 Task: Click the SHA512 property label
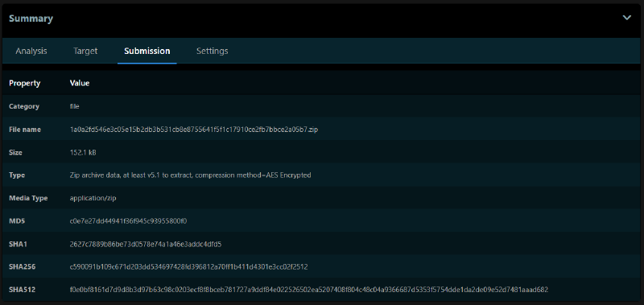point(23,290)
